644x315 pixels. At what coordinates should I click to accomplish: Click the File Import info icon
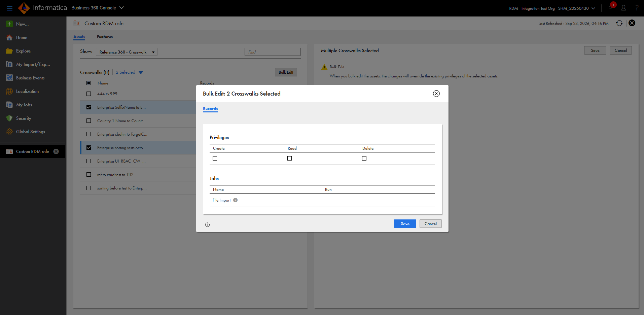[x=236, y=200]
